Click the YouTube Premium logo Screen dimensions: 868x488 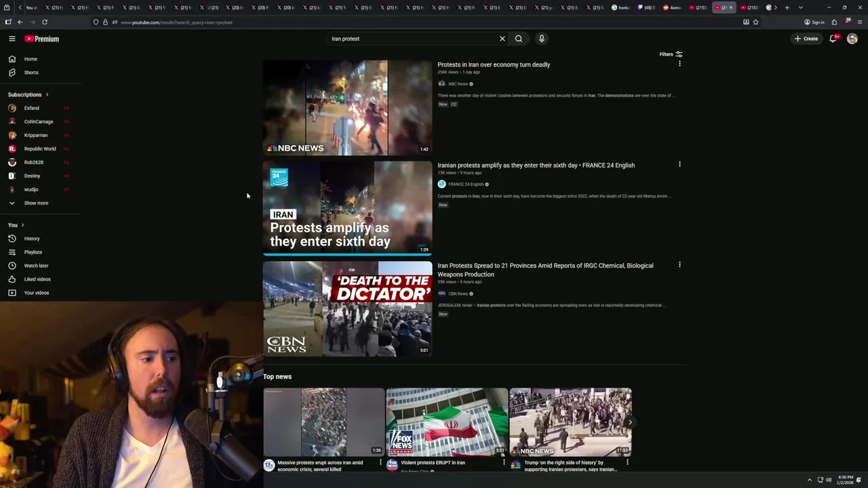(42, 39)
